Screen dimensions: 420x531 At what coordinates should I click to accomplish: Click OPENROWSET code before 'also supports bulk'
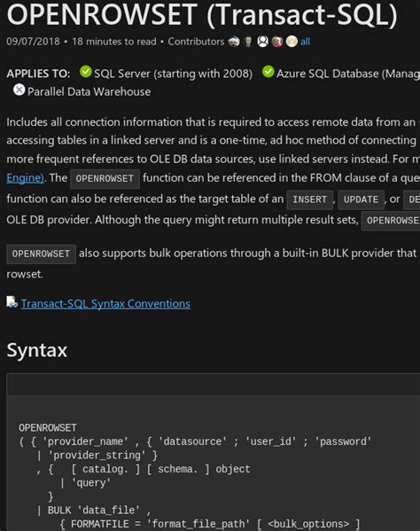pos(41,254)
